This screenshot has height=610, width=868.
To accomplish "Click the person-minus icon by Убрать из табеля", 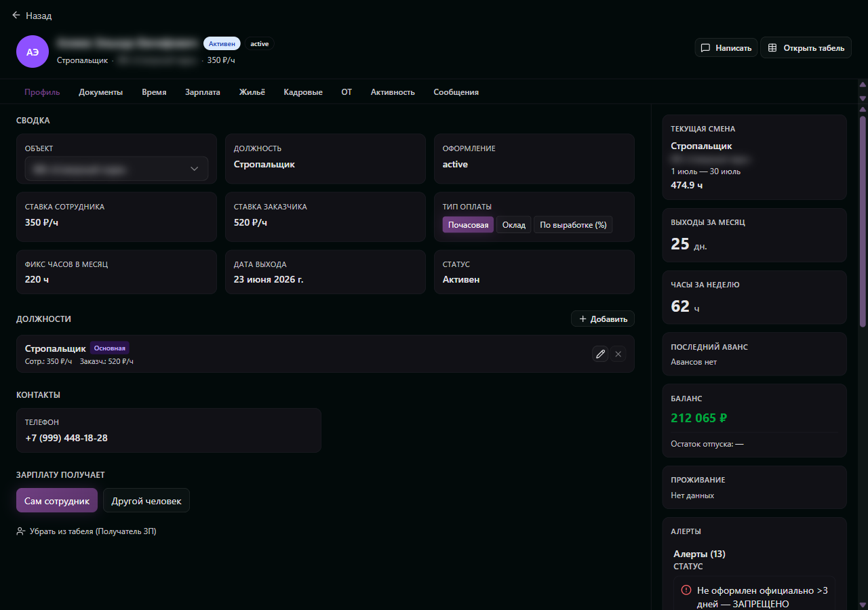I will tap(21, 531).
